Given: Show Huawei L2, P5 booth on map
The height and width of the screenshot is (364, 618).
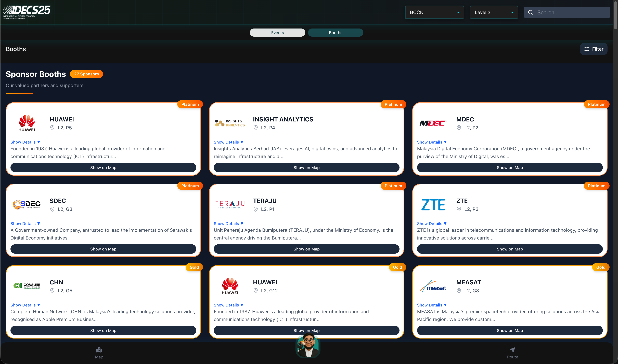Looking at the screenshot, I should pyautogui.click(x=103, y=167).
